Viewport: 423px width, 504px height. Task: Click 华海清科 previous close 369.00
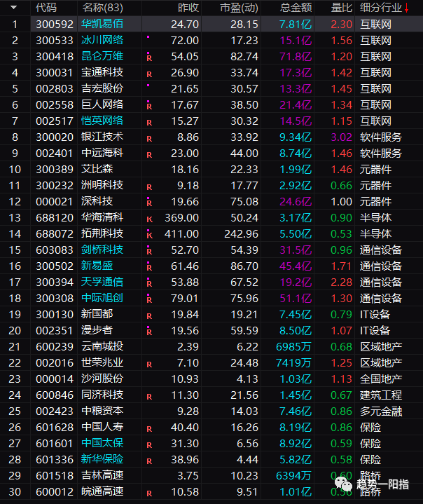pyautogui.click(x=182, y=217)
